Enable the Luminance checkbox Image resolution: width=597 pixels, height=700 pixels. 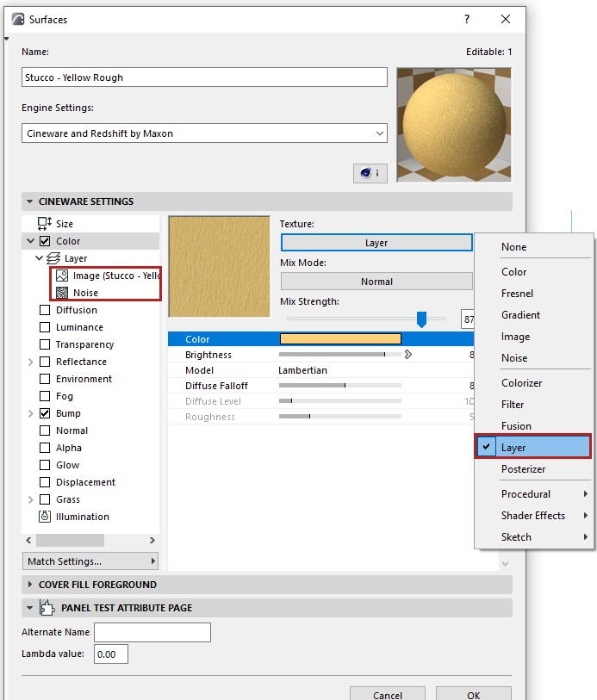(x=45, y=327)
